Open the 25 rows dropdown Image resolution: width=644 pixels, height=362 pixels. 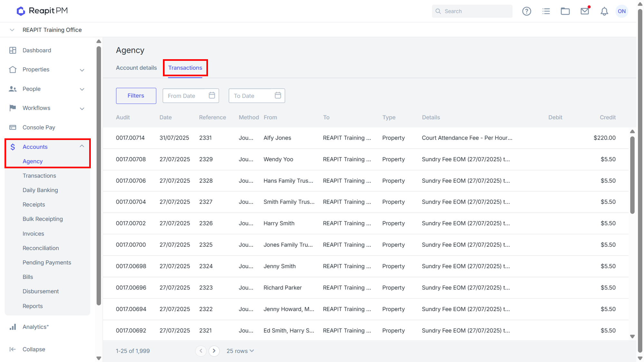point(240,351)
